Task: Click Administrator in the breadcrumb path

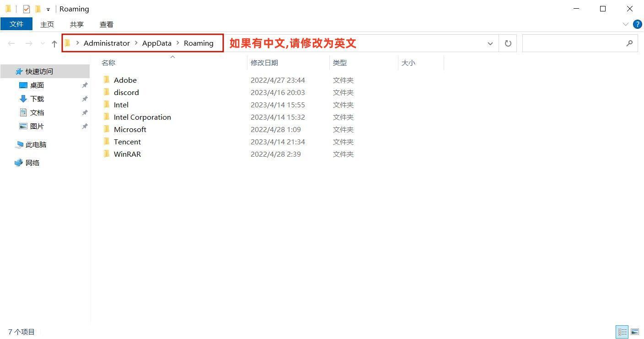Action: pyautogui.click(x=107, y=43)
